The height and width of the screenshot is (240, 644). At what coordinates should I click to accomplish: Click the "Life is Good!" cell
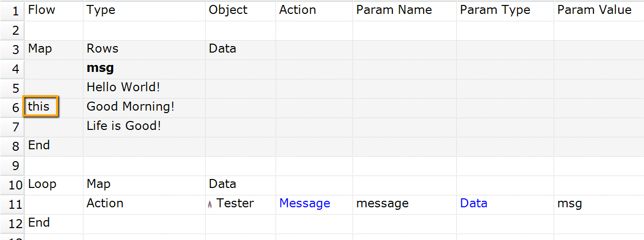coord(124,126)
